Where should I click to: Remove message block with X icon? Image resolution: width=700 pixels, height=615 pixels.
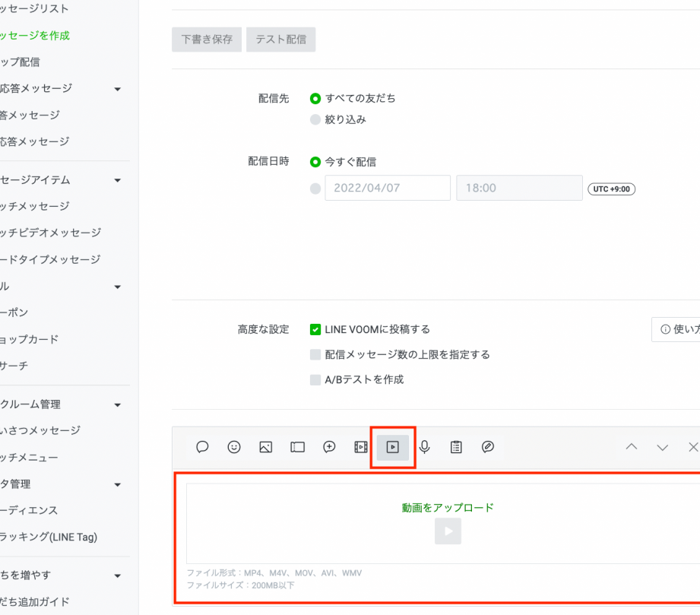(x=693, y=447)
